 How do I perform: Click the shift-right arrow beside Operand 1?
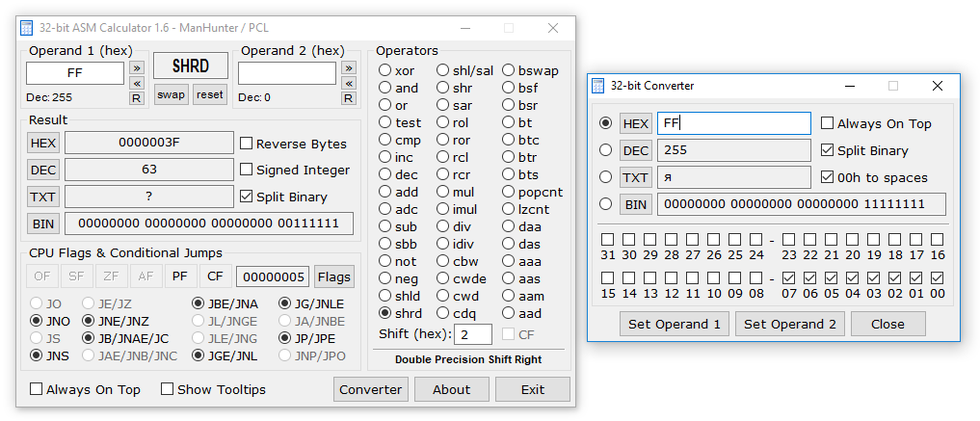[137, 67]
